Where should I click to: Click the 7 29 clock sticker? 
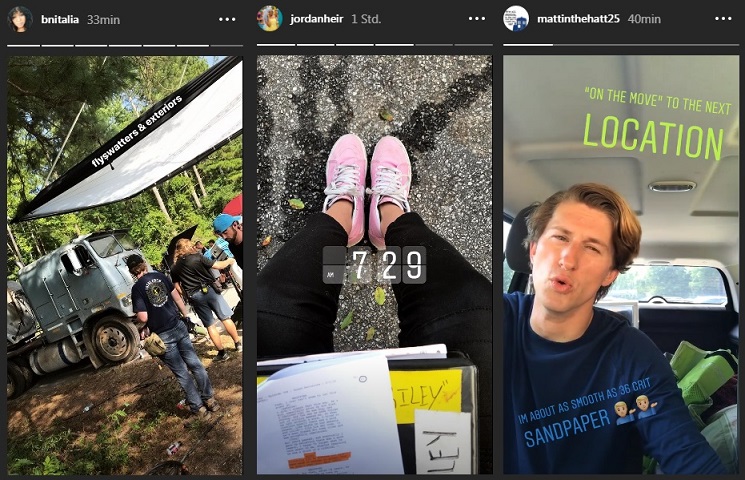374,265
